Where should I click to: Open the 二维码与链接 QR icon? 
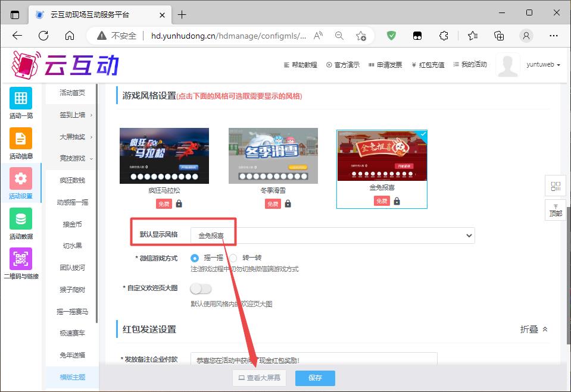click(x=21, y=259)
